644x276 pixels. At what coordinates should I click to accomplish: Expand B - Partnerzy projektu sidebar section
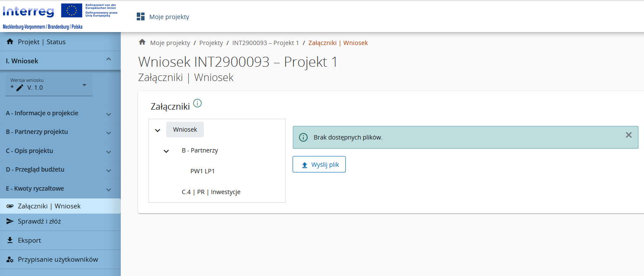pos(109,133)
